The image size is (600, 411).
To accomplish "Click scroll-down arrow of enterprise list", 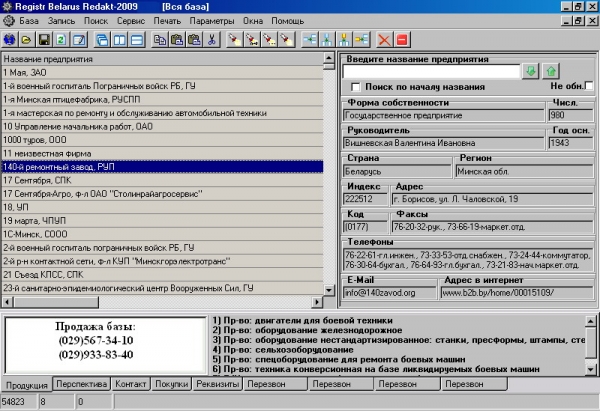I will pyautogui.click(x=329, y=290).
